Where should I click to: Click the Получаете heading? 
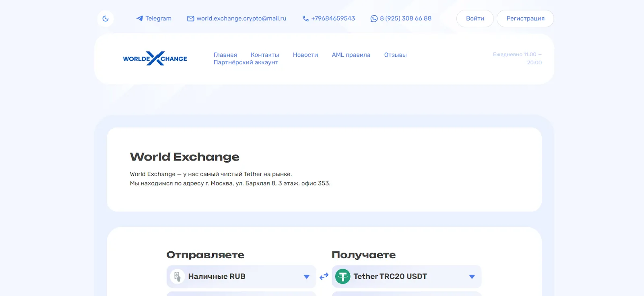pos(364,255)
